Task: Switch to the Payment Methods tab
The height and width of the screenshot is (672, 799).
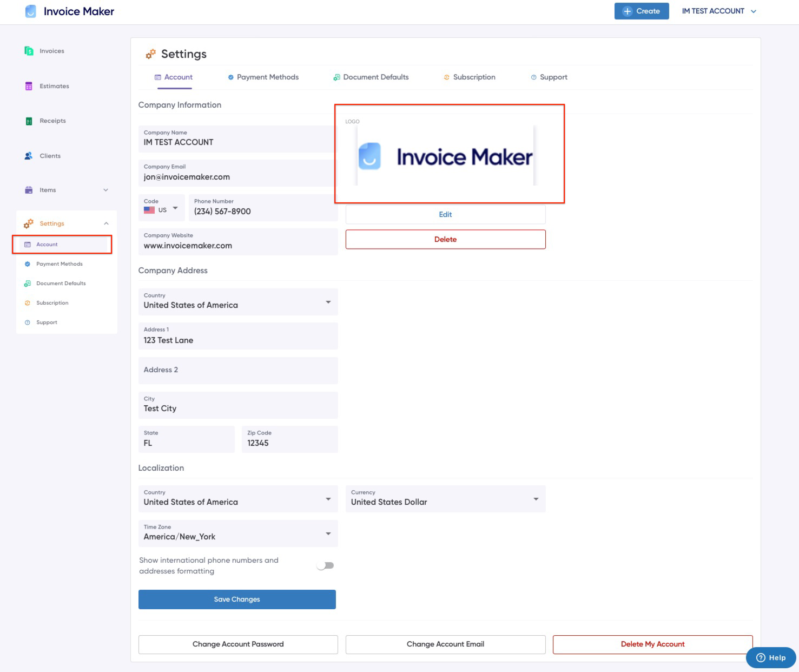Action: (263, 77)
